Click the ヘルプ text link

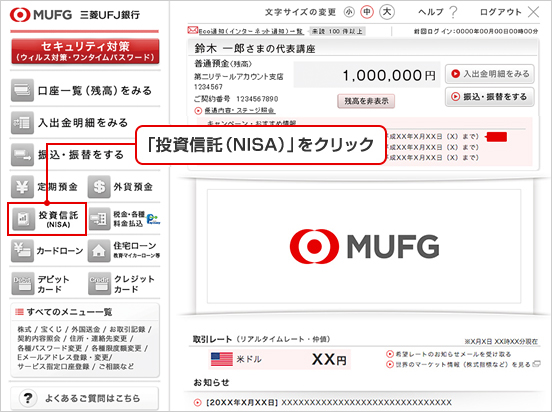point(431,12)
